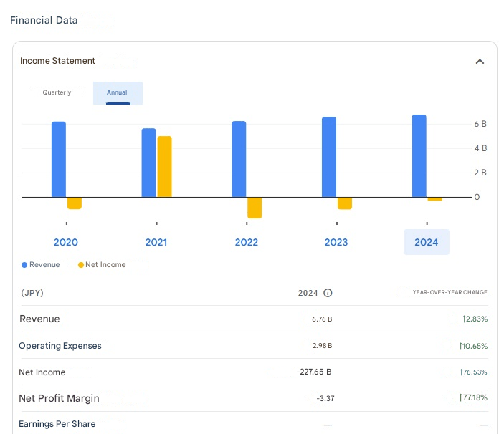Select year 2020 on chart axis
This screenshot has width=504, height=434.
(x=66, y=242)
